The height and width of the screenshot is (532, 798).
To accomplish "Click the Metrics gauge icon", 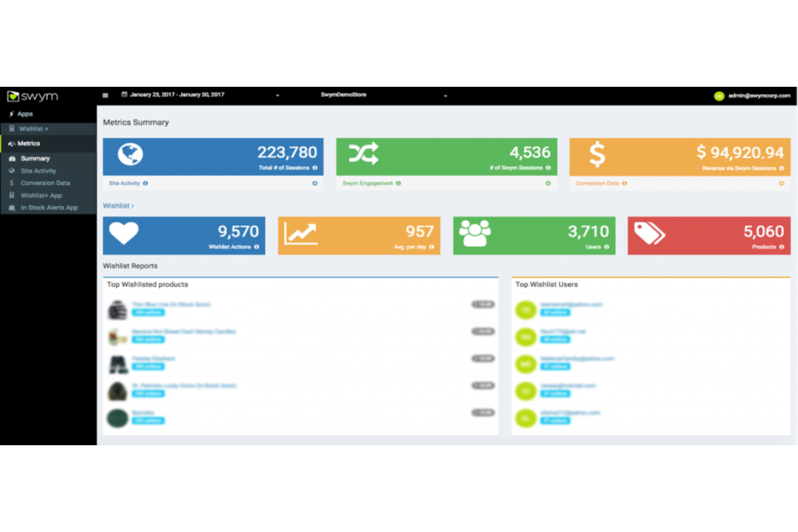I will point(11,143).
